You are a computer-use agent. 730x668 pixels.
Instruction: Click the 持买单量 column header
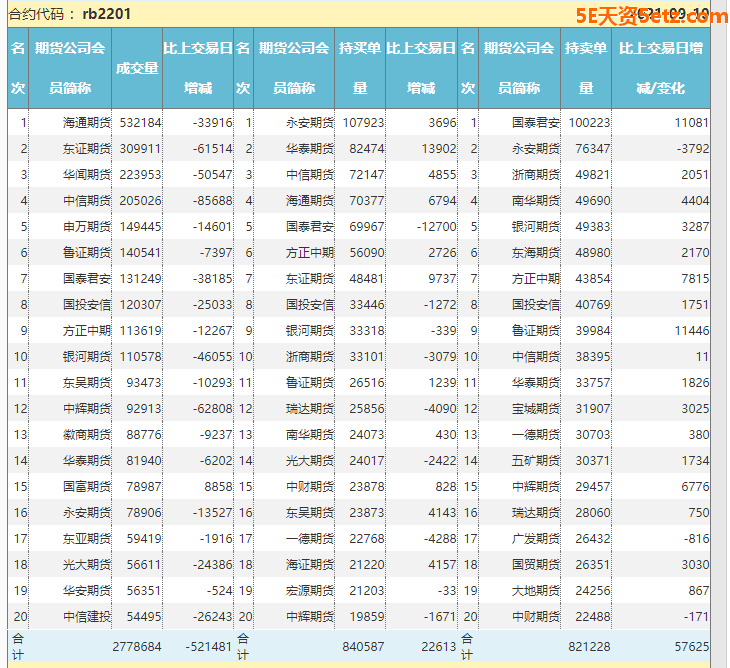coord(360,67)
